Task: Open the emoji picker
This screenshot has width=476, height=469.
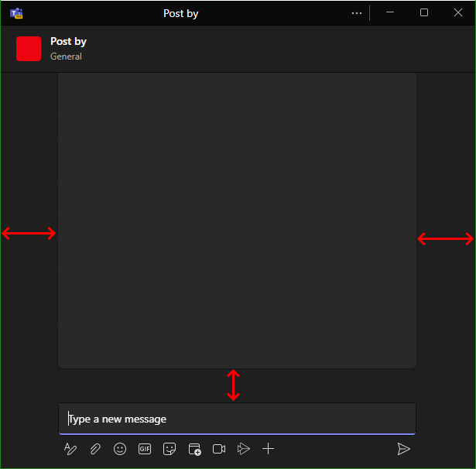Action: pos(120,449)
